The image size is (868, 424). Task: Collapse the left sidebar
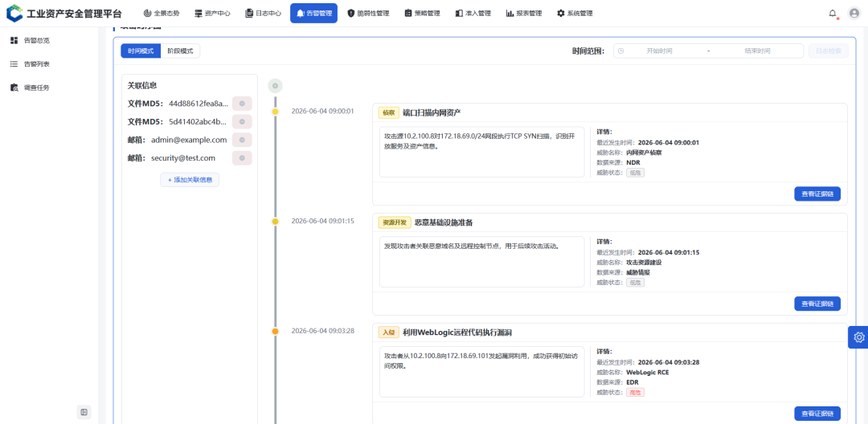[x=84, y=412]
